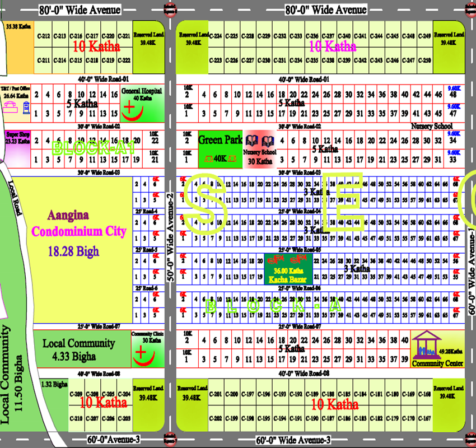Click the left book icon above Nursery School
Screen dimensions: 476x448
[x=251, y=141]
